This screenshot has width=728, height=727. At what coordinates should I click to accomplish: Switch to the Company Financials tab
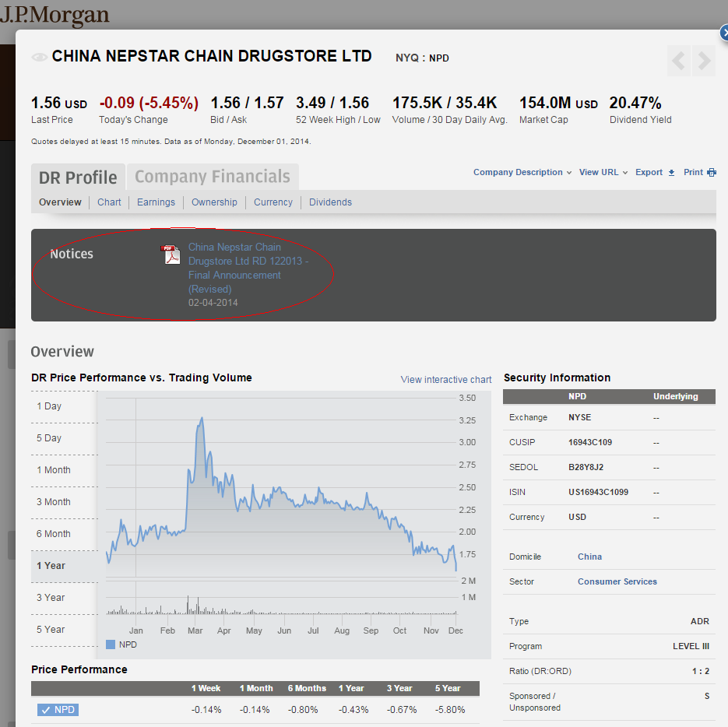click(x=213, y=177)
